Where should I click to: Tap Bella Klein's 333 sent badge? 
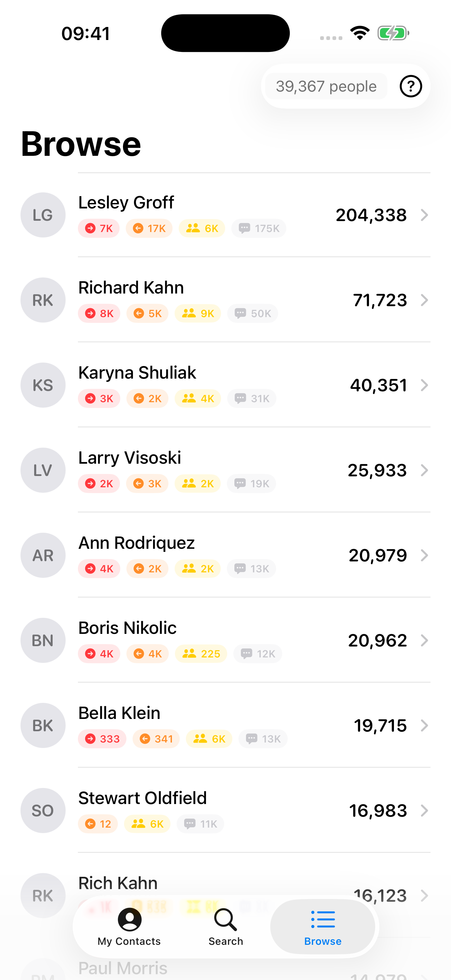click(102, 739)
